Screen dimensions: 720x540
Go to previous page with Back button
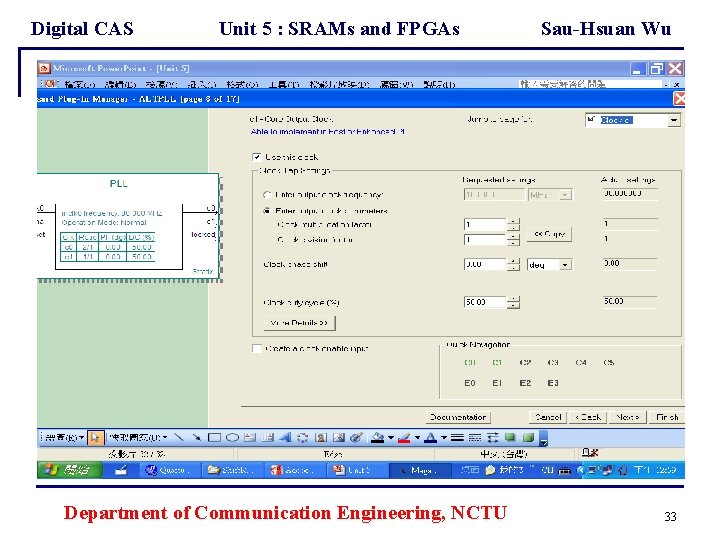[588, 417]
